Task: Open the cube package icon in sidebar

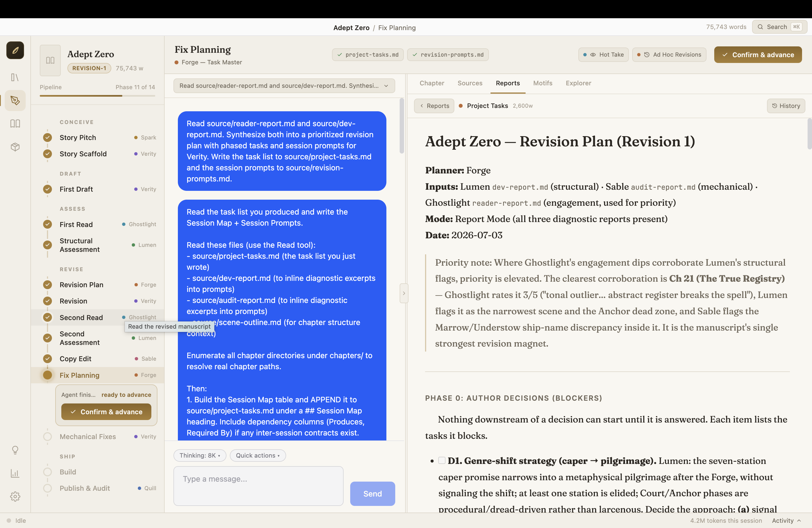Action: point(15,147)
